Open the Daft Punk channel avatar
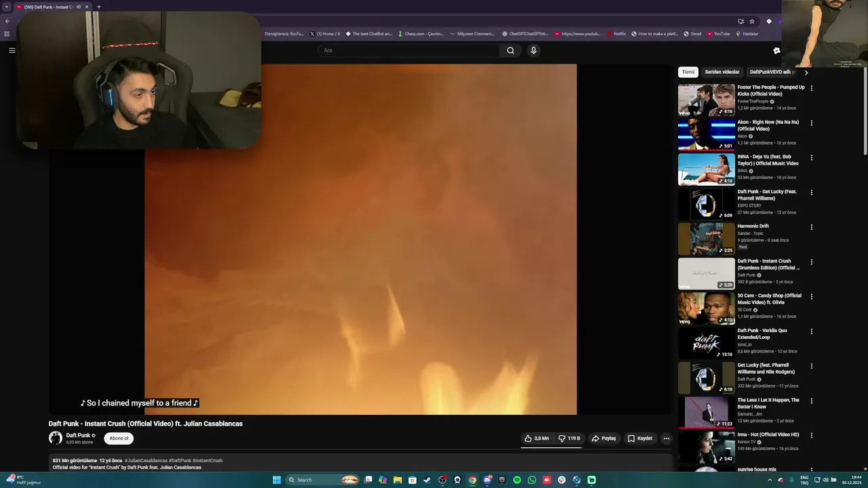Screen dimensions: 868x488 tap(56, 439)
